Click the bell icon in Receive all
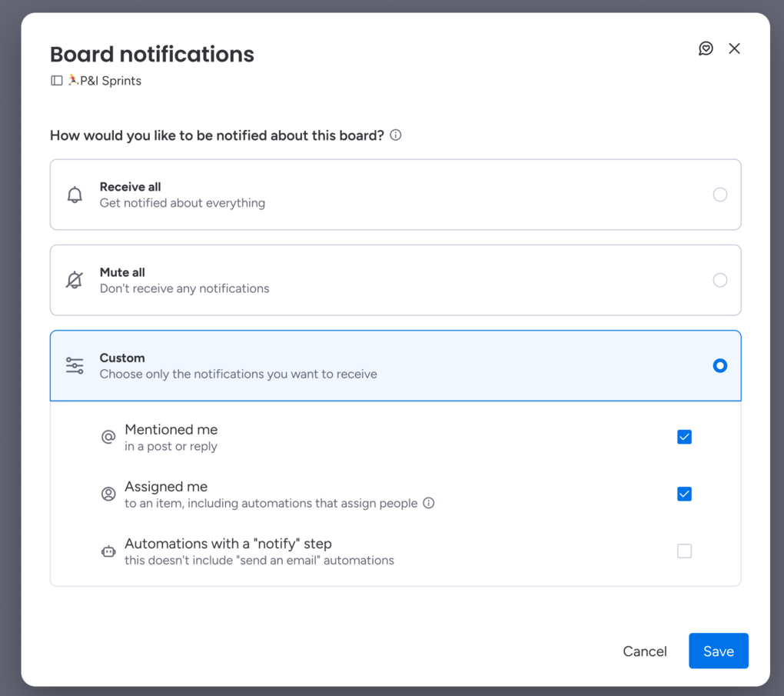The width and height of the screenshot is (784, 696). coord(75,195)
